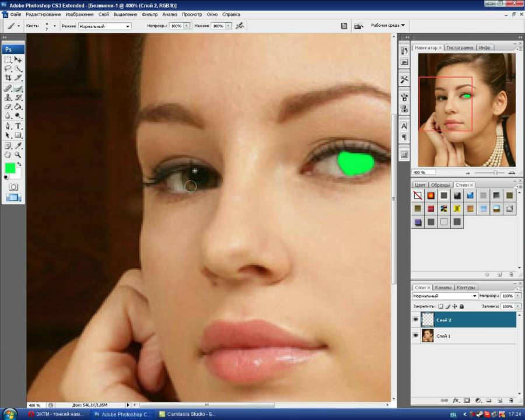The width and height of the screenshot is (525, 420).
Task: Create new adjustment layer button
Action: click(x=478, y=400)
